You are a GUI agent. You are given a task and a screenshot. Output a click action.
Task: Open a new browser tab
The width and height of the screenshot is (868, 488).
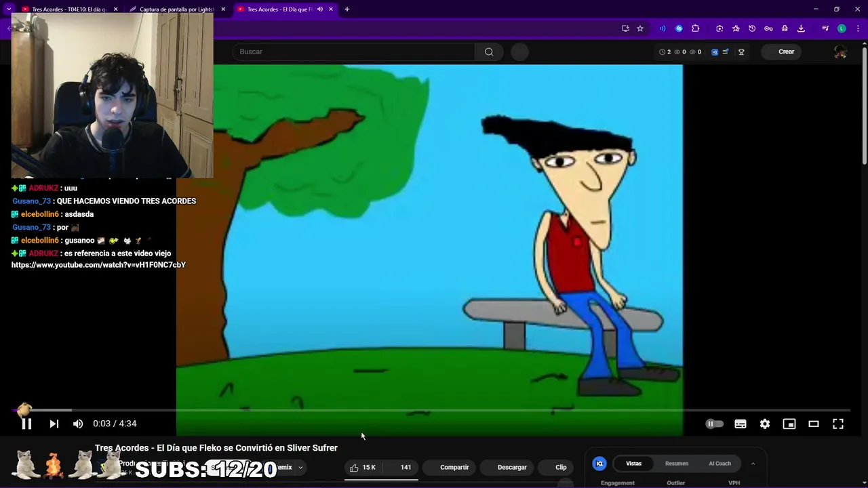point(347,9)
